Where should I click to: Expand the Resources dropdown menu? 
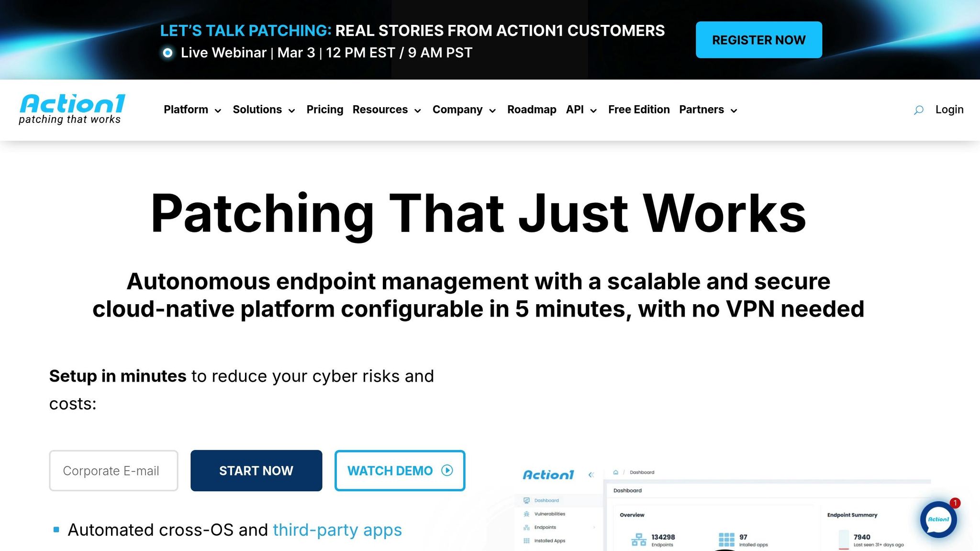click(x=387, y=110)
